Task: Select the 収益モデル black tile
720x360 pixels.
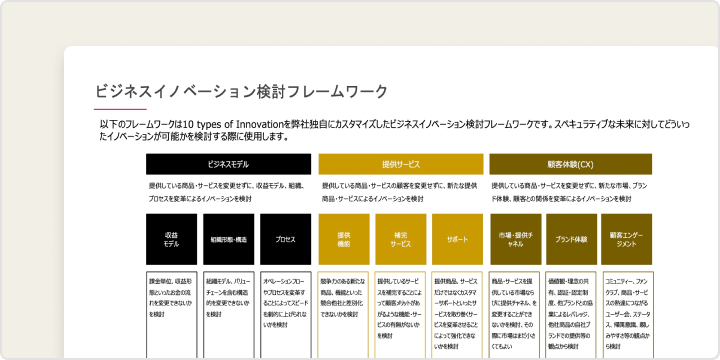Action: tap(171, 239)
